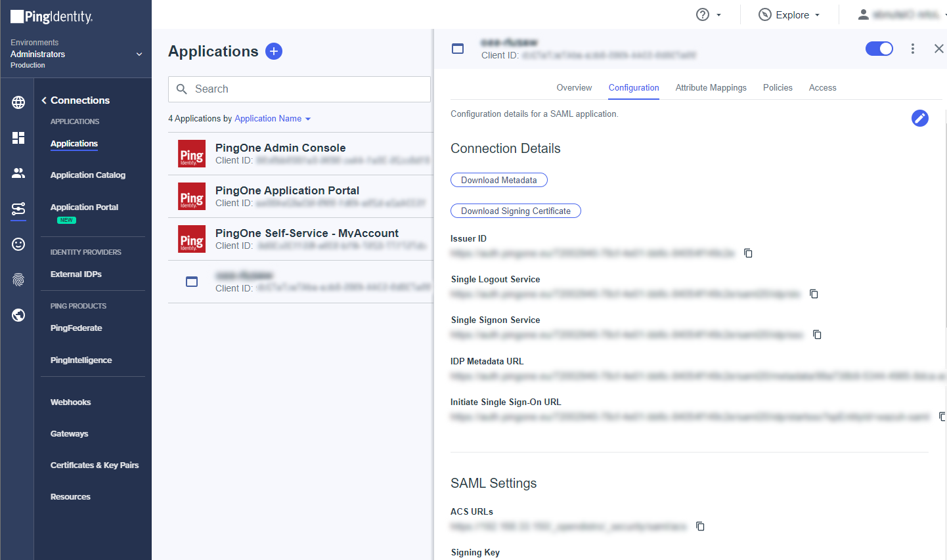Screen dimensions: 947x560
Task: Click the Explore compass icon
Action: [x=765, y=14]
